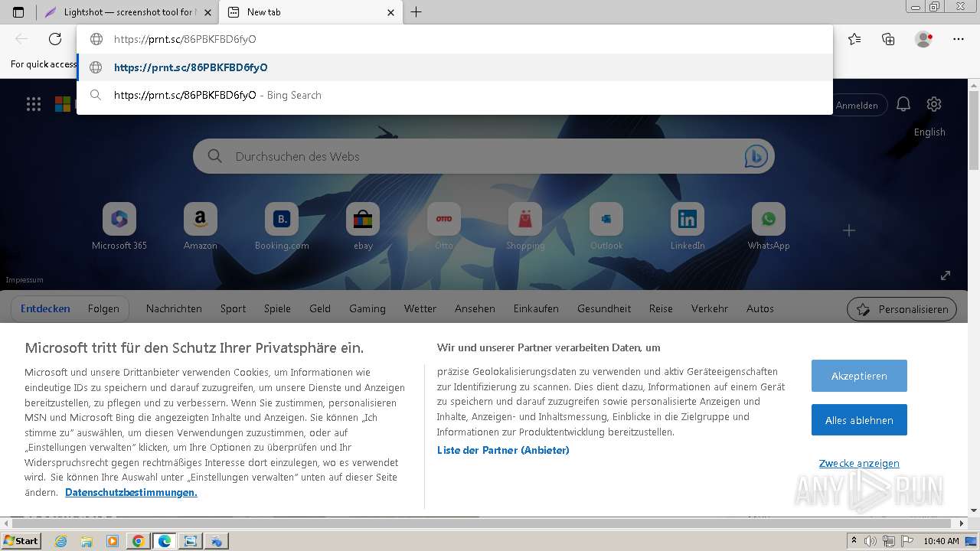
Task: Open the Booking.com shortcut tile
Action: coord(282,227)
